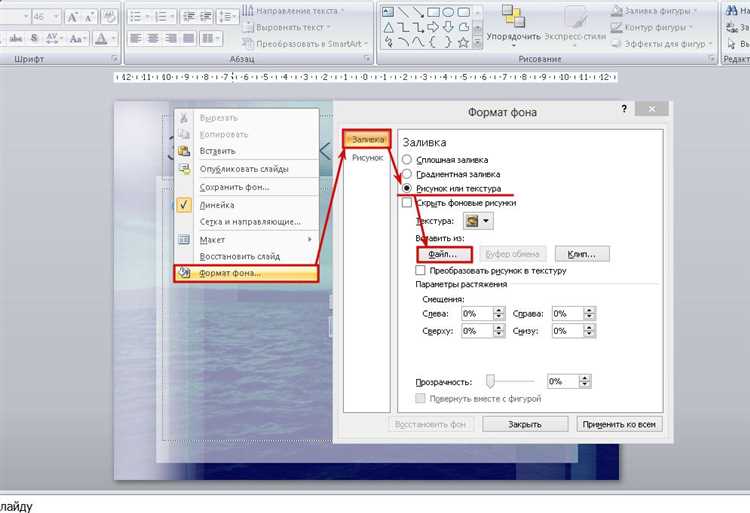Open the change case (Aa) option
Viewport: 750px width, 513px height.
click(77, 38)
